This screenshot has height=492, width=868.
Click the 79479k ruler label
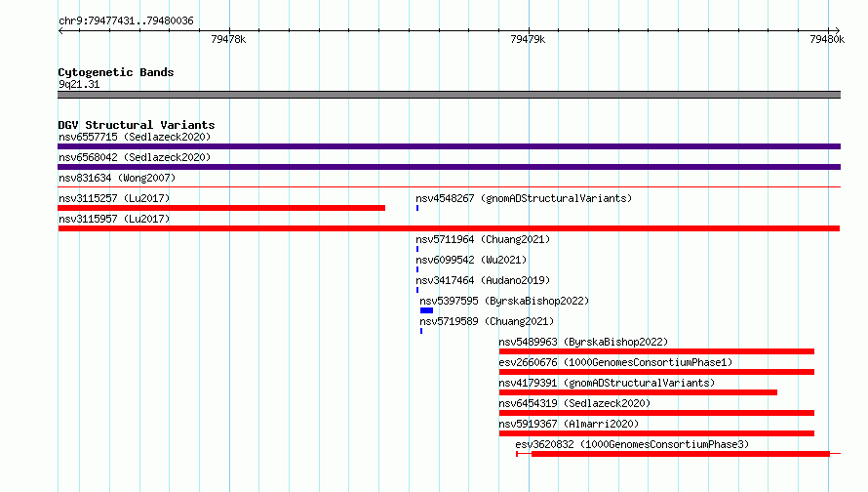coord(528,39)
